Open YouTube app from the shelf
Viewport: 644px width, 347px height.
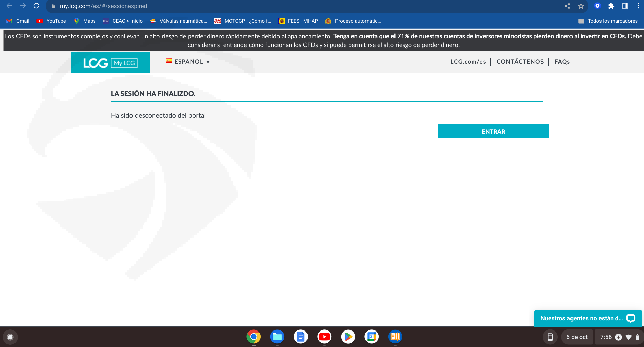(324, 337)
